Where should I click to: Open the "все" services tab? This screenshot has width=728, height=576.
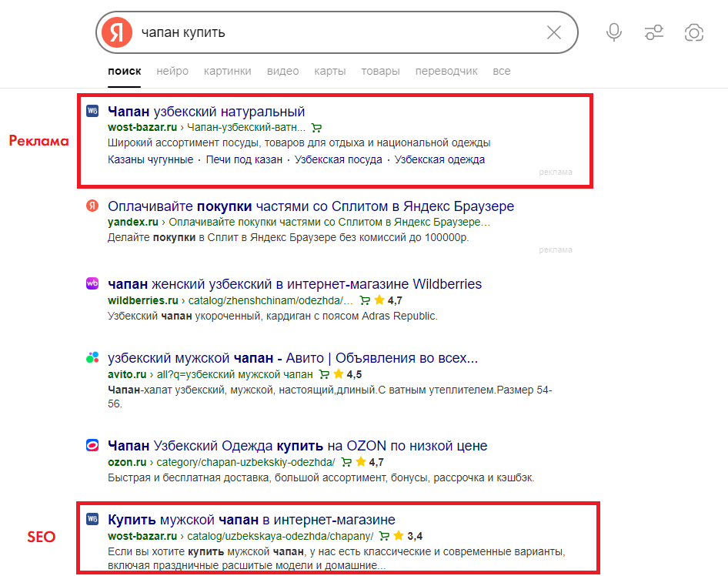pos(502,71)
